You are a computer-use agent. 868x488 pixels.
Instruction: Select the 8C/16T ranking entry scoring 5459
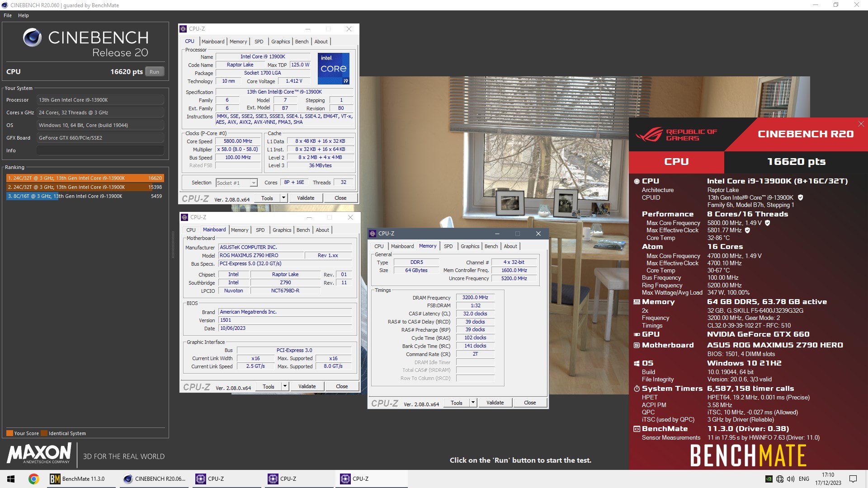coord(85,196)
